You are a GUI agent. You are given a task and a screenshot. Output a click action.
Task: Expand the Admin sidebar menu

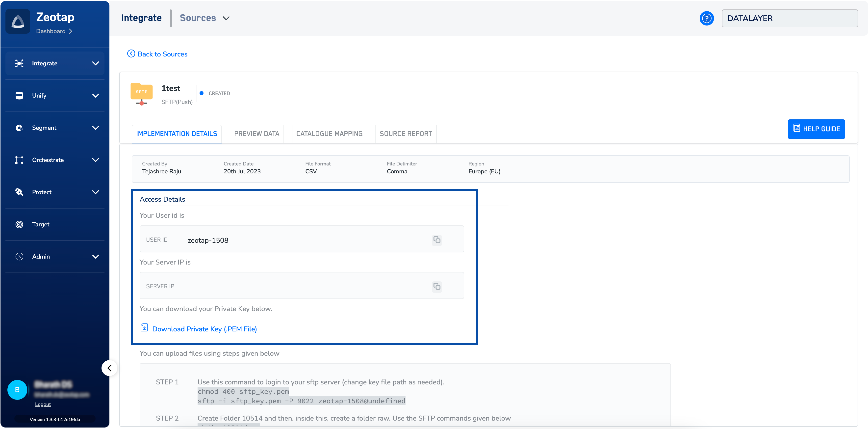(x=55, y=256)
